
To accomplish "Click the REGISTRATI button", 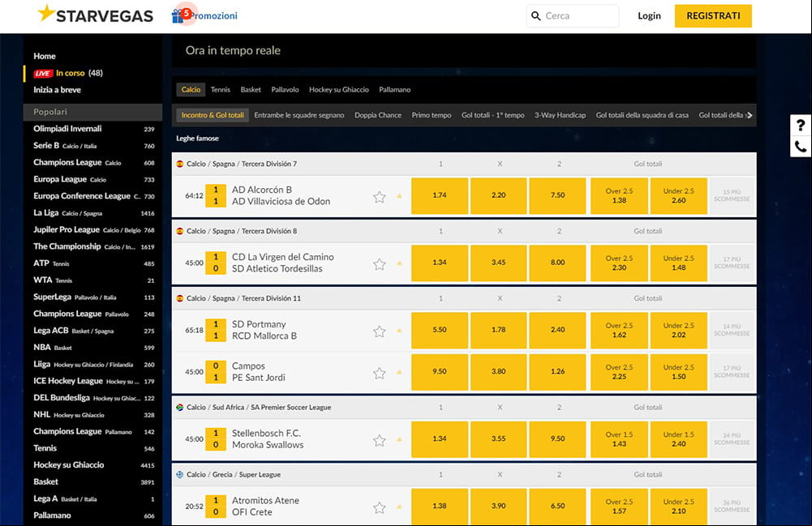I will 713,16.
